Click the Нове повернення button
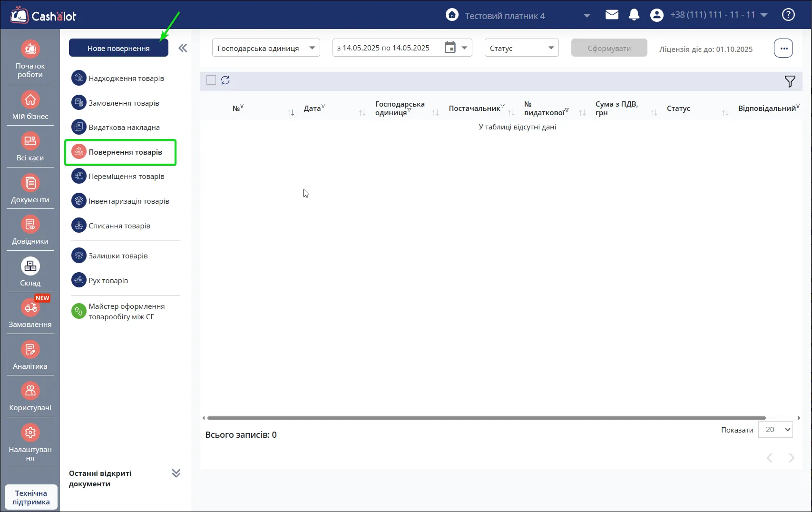This screenshot has width=812, height=512. coord(118,48)
